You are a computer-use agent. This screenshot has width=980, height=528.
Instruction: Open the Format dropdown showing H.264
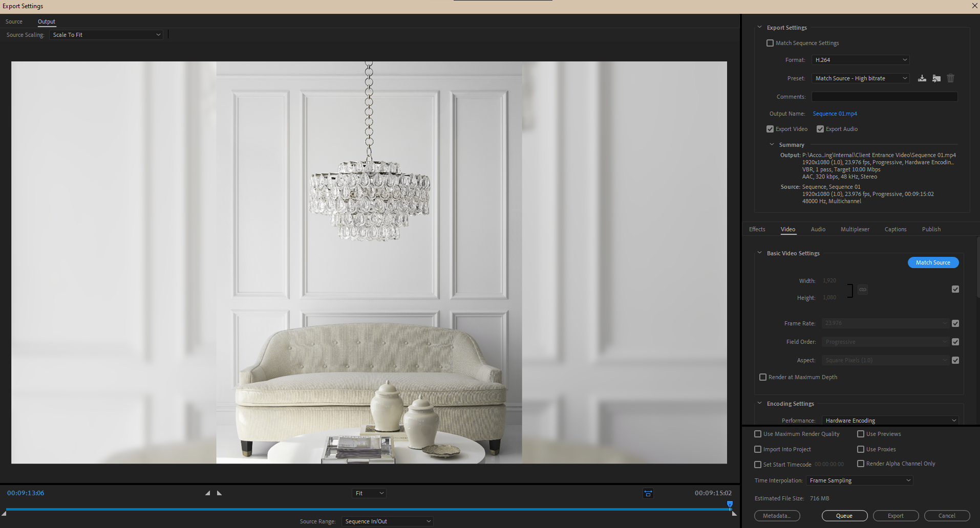[x=860, y=59]
